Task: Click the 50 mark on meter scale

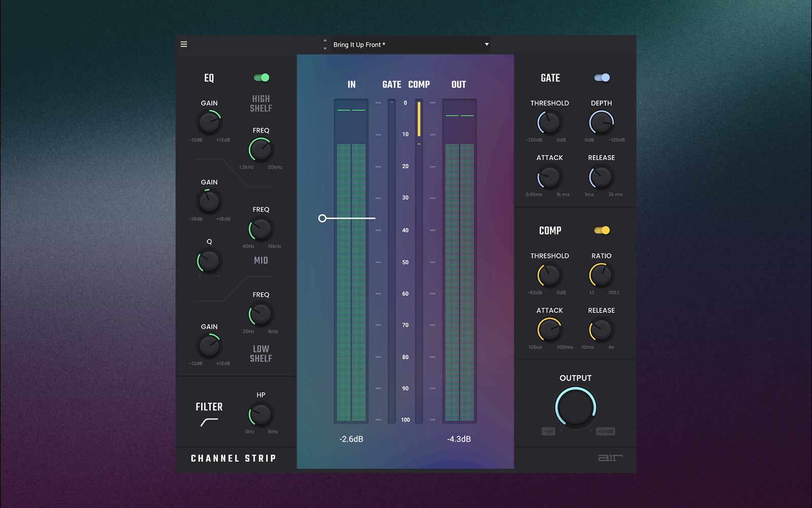Action: coord(405,263)
